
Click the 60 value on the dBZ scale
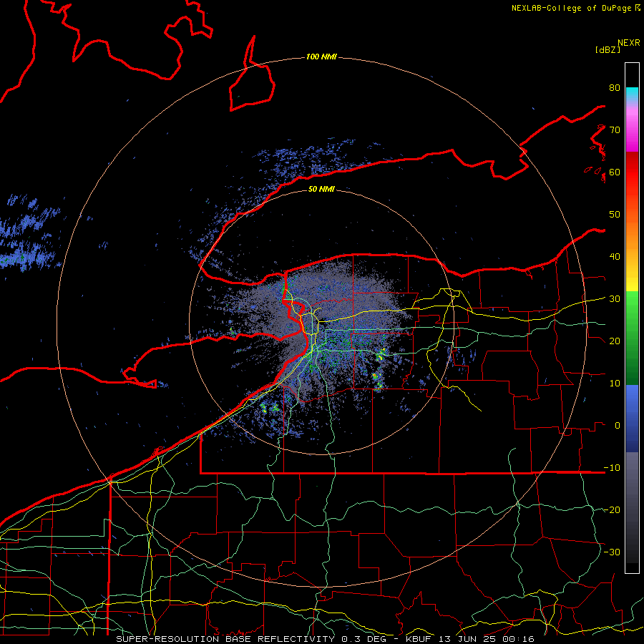coord(615,172)
